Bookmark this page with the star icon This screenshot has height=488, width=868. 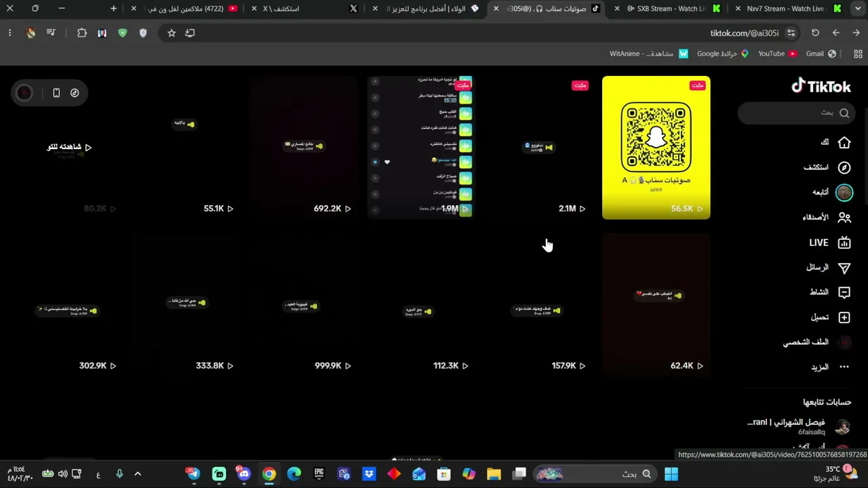pyautogui.click(x=172, y=33)
